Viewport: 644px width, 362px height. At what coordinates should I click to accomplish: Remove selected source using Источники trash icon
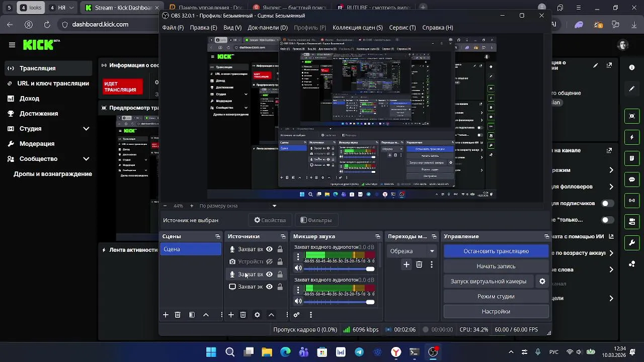pos(243,315)
